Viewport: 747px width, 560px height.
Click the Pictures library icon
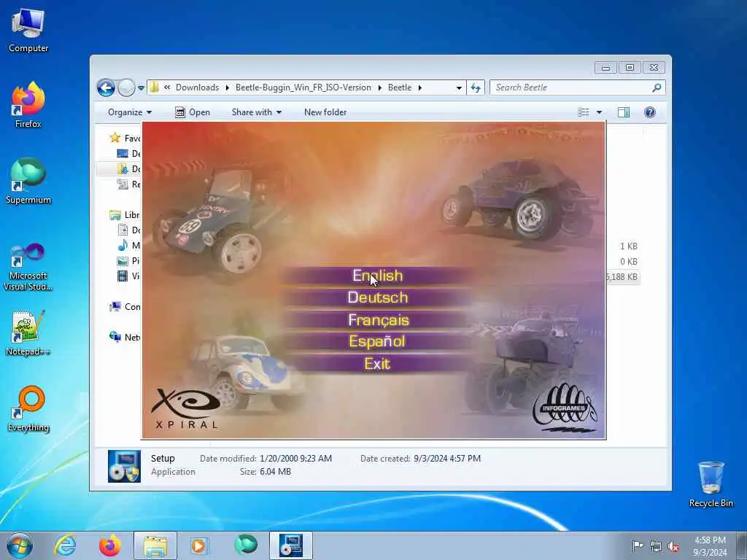pyautogui.click(x=123, y=260)
